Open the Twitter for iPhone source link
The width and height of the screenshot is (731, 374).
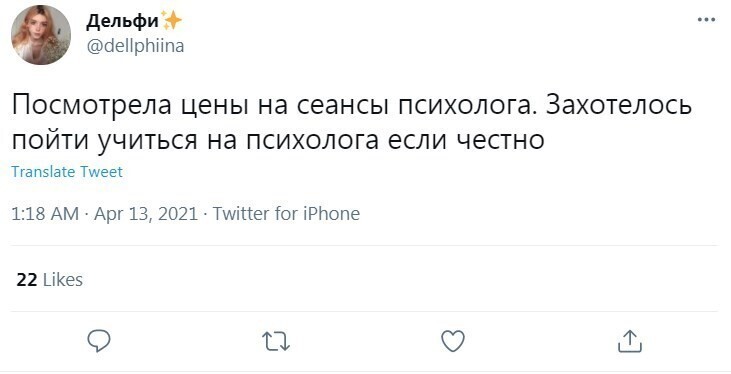pyautogui.click(x=286, y=214)
